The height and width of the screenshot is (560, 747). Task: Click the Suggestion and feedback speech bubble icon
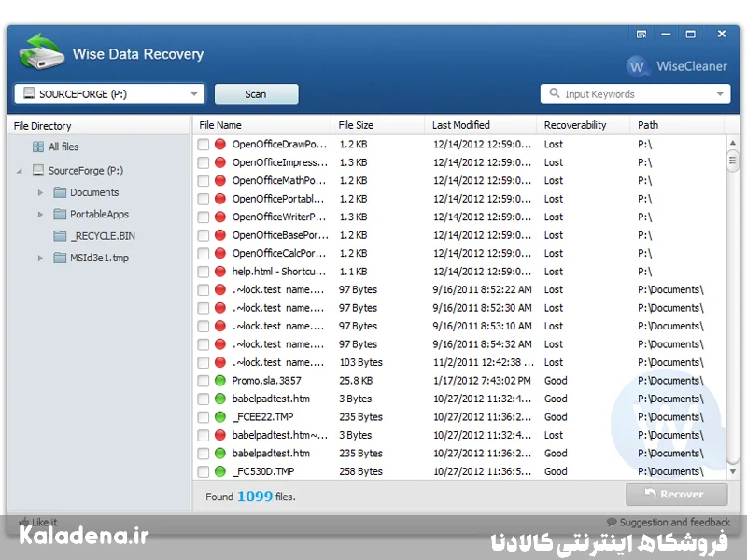[612, 522]
